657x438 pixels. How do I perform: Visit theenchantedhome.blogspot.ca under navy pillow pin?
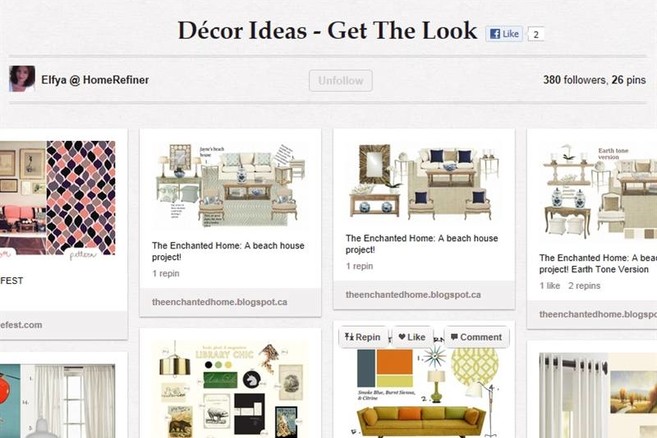[413, 295]
